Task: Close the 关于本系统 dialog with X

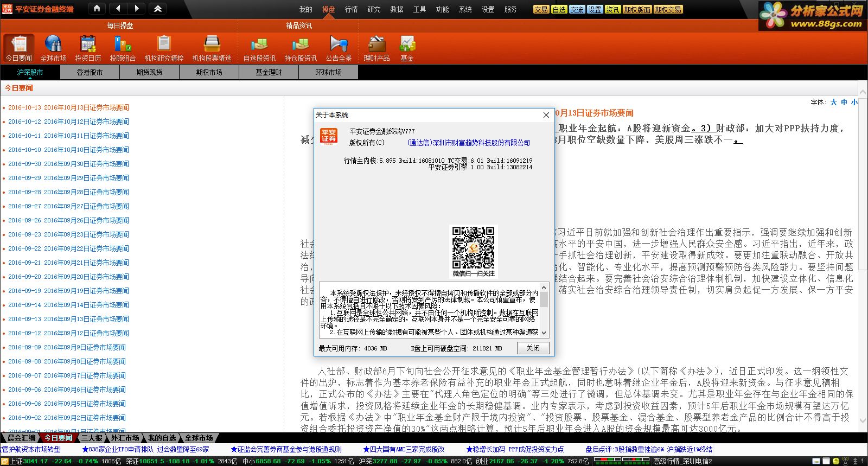Action: (546, 115)
